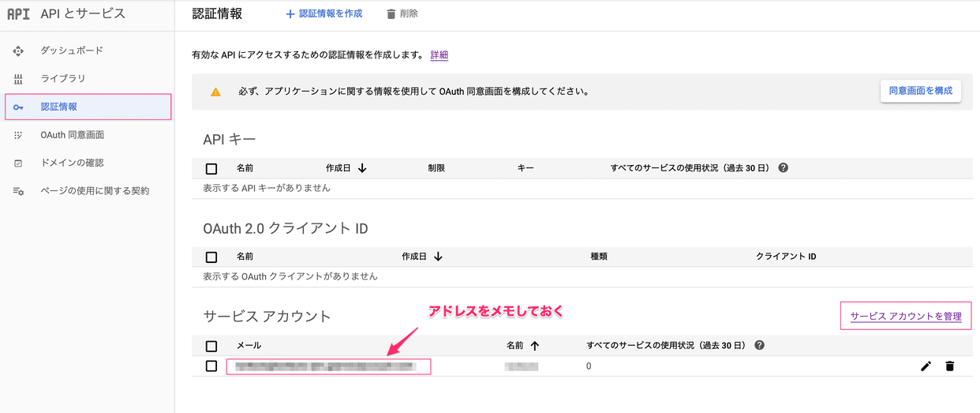
Task: Click 認証情報を作成 button
Action: 324,14
